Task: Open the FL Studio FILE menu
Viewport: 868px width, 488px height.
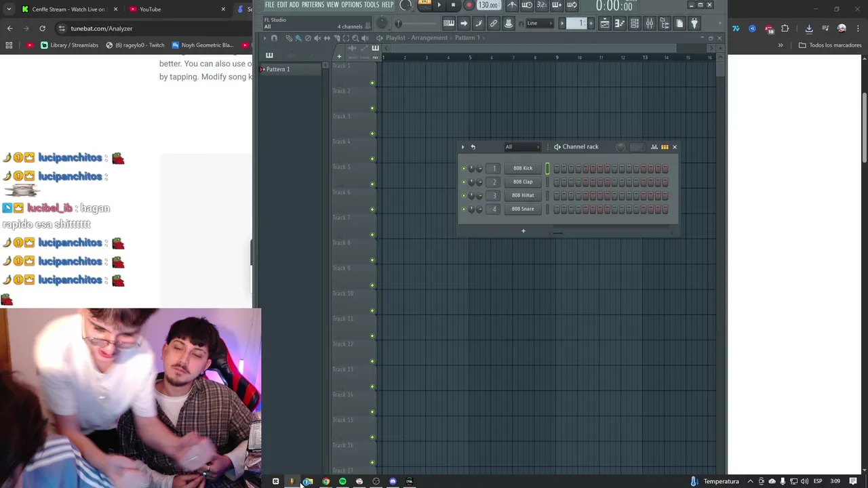Action: pyautogui.click(x=269, y=5)
